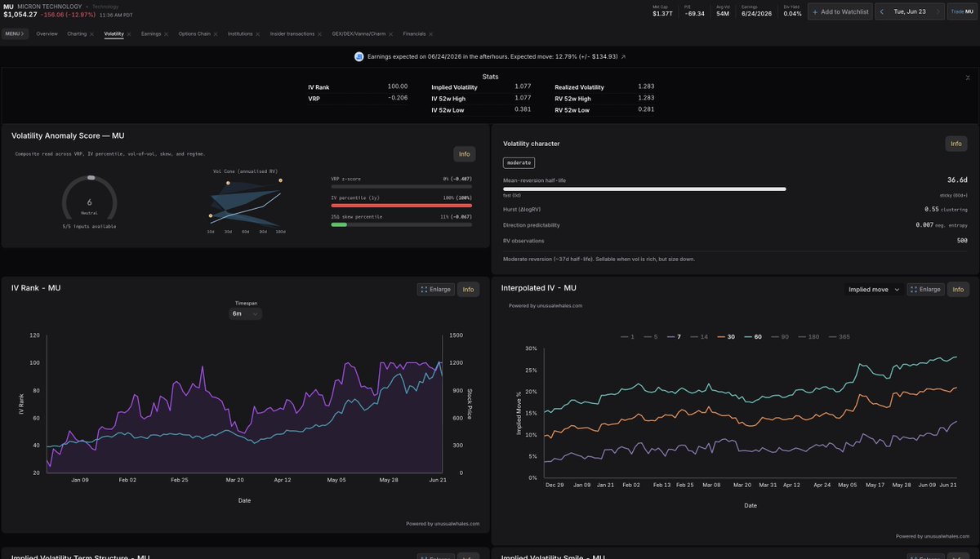Click the earnings expected move banner text
The image size is (980, 559).
(492, 56)
